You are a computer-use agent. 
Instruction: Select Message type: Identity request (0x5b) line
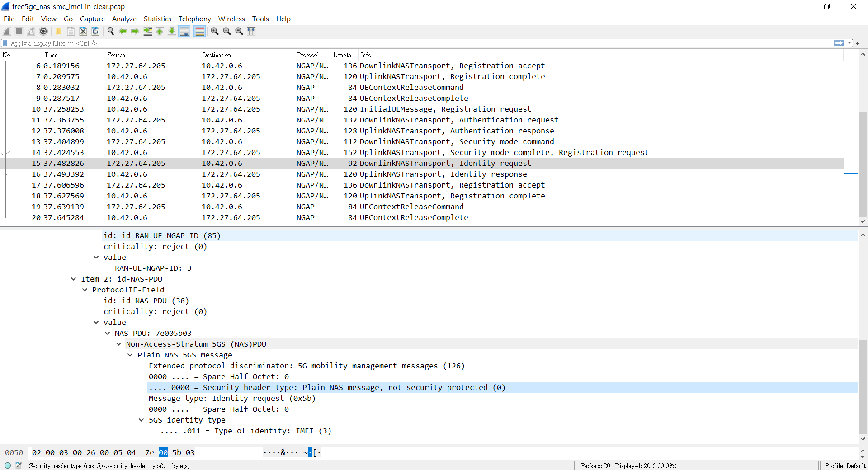click(x=232, y=399)
